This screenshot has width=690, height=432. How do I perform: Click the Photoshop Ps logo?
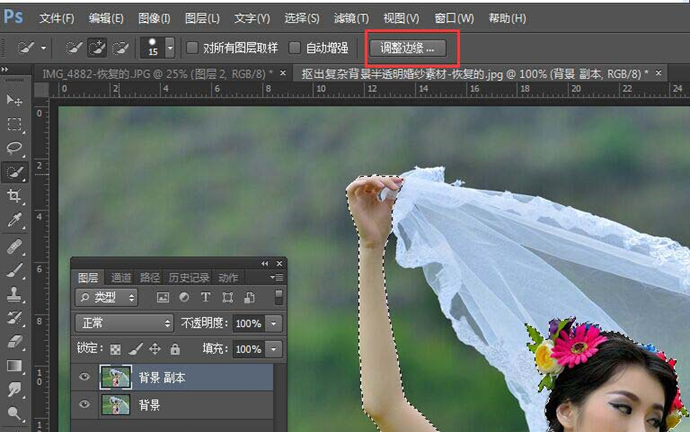(x=13, y=17)
